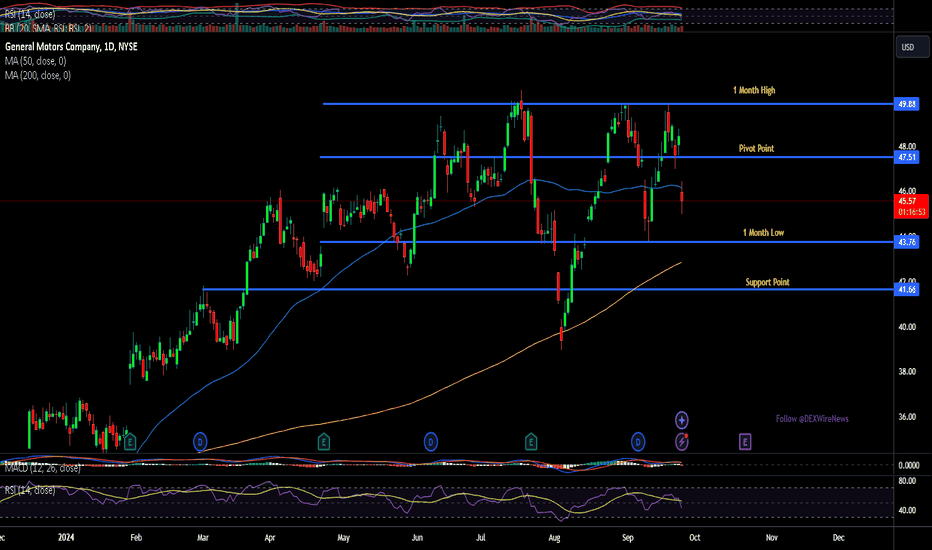The width and height of the screenshot is (932, 550).
Task: Open the lightning bolt news marker
Action: (682, 442)
